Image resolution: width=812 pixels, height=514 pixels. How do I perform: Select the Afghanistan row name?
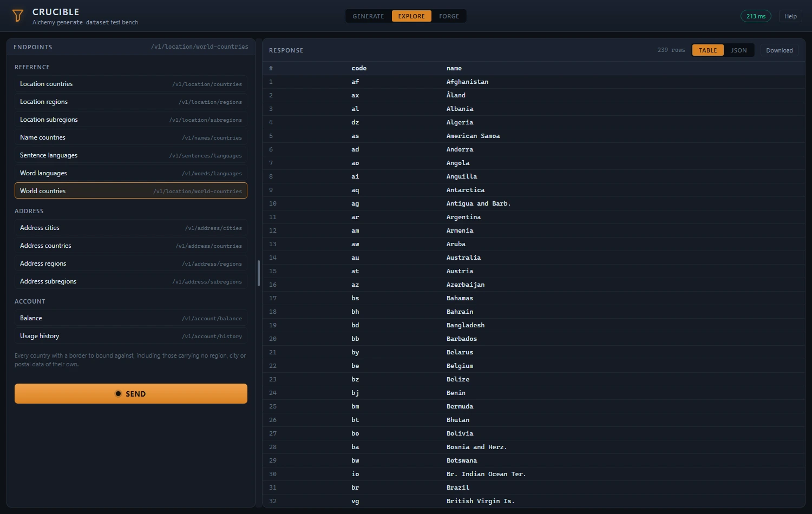(467, 82)
